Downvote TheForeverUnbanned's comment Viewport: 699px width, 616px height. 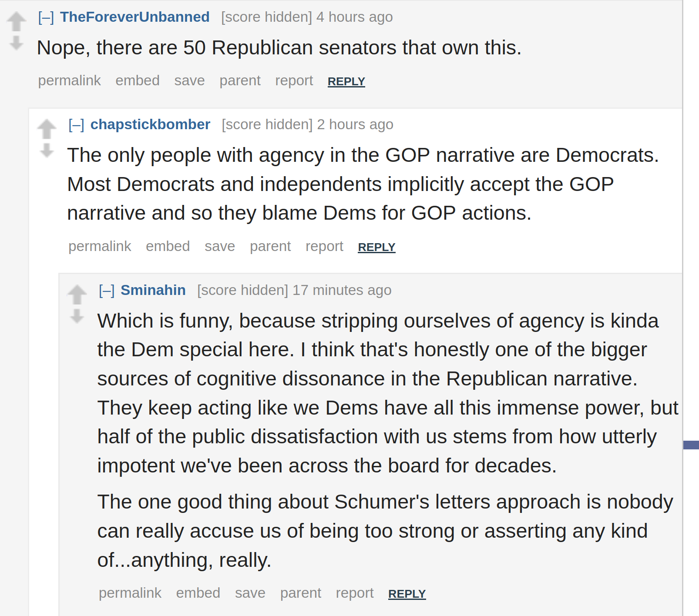[x=16, y=43]
